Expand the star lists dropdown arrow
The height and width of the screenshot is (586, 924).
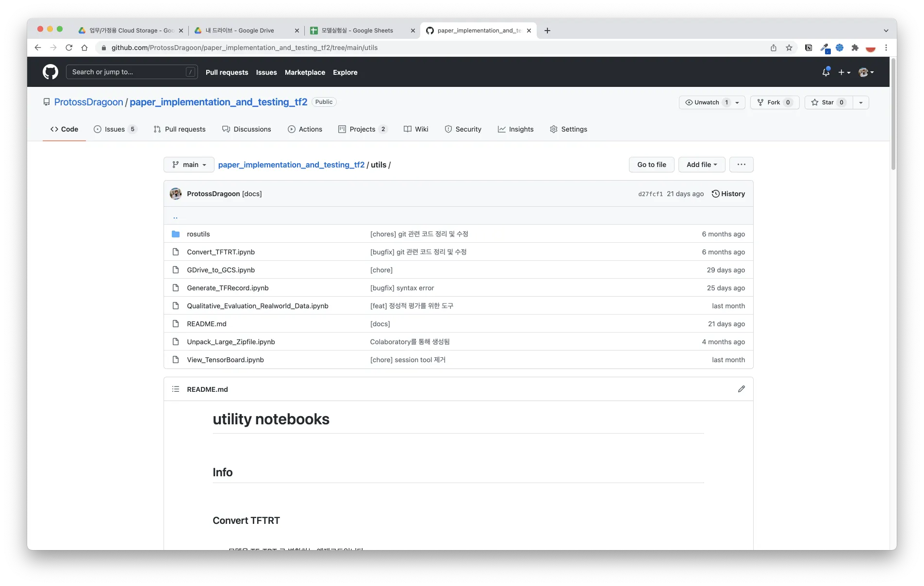(861, 102)
